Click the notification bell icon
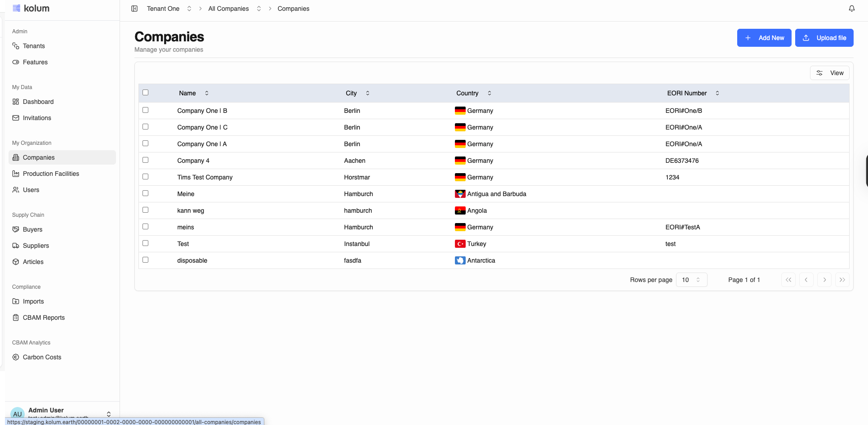Screen dimensions: 868x425 click(851, 9)
